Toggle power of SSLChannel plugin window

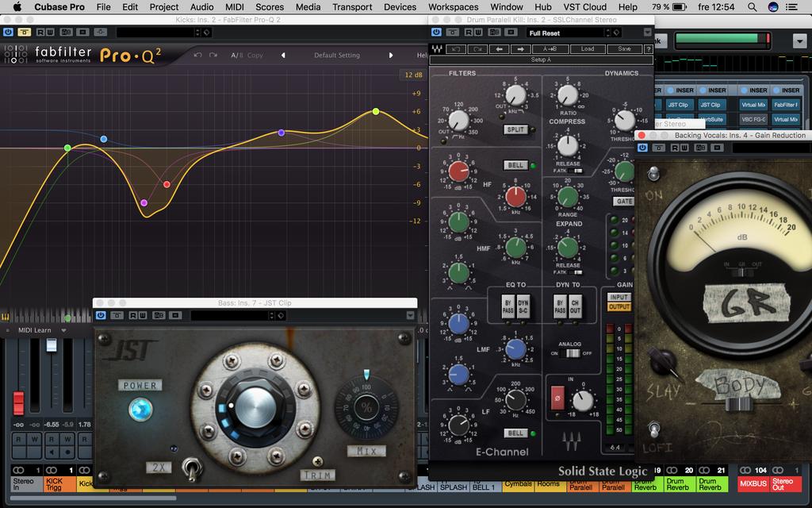[x=437, y=32]
